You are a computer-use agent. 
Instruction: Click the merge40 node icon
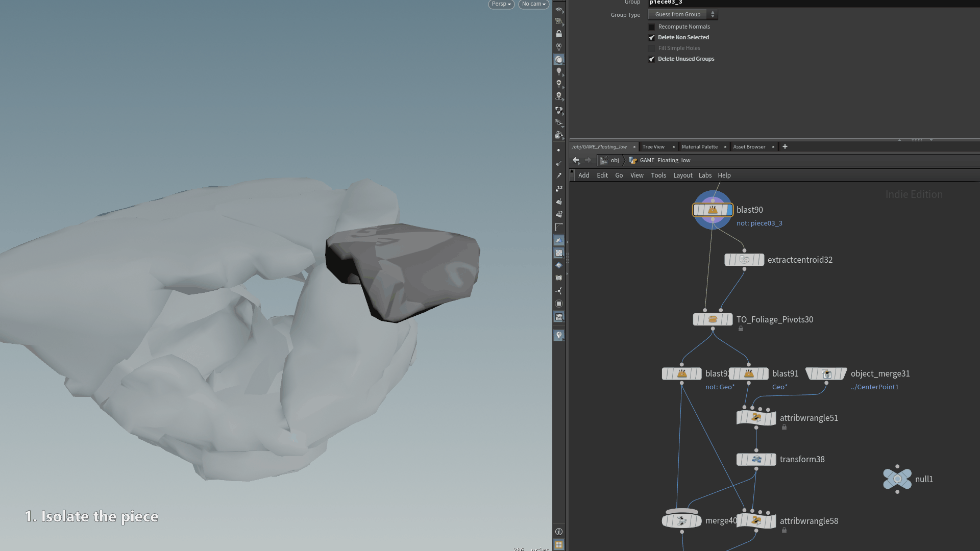coord(681,520)
